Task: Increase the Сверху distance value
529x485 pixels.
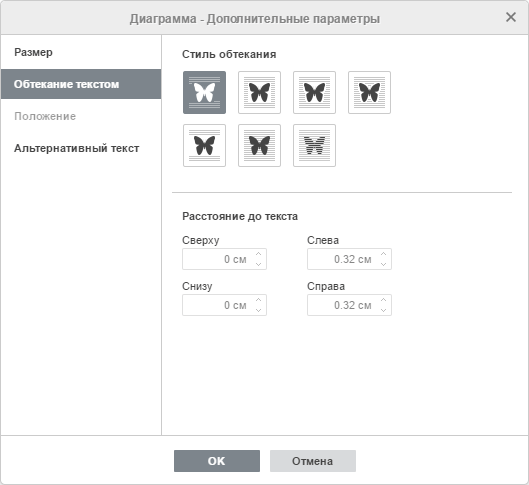Action: point(258,254)
